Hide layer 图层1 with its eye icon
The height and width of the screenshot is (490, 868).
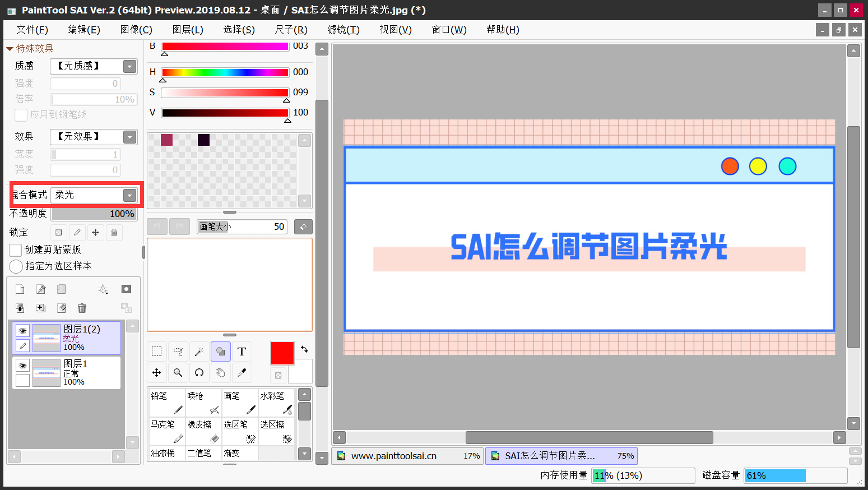tap(22, 366)
